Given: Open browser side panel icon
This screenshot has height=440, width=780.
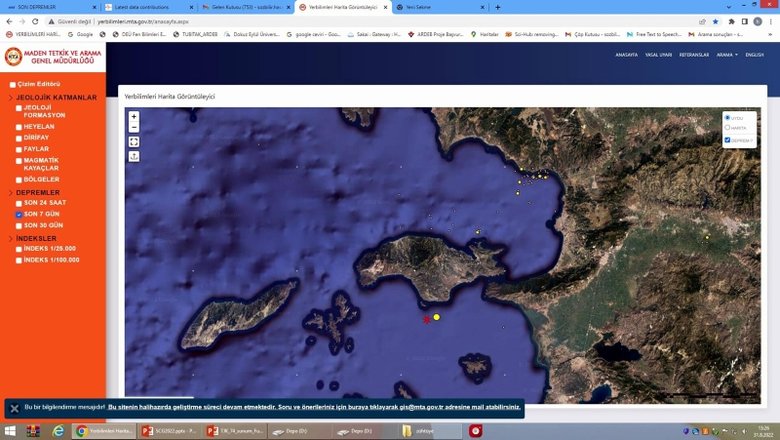Looking at the screenshot, I should click(745, 21).
